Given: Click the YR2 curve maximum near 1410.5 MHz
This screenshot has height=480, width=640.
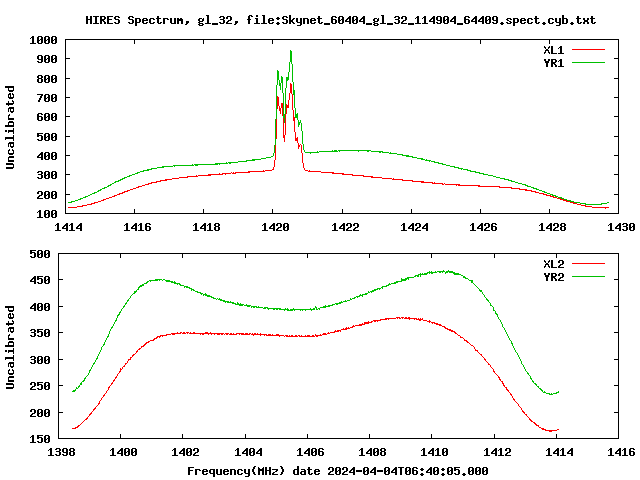Looking at the screenshot, I should coord(448,271).
